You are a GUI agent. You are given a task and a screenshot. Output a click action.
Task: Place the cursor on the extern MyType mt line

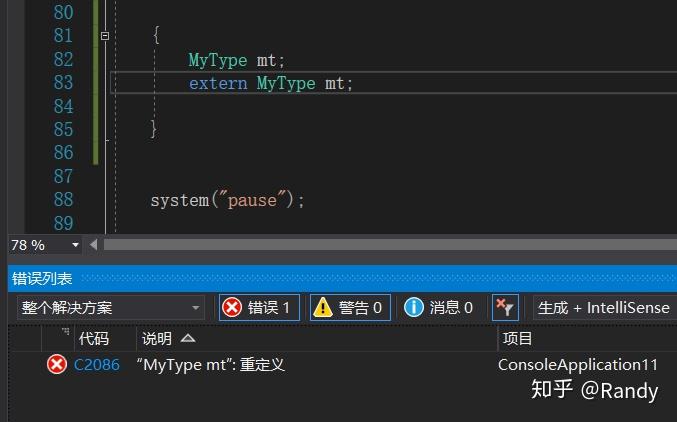click(271, 83)
